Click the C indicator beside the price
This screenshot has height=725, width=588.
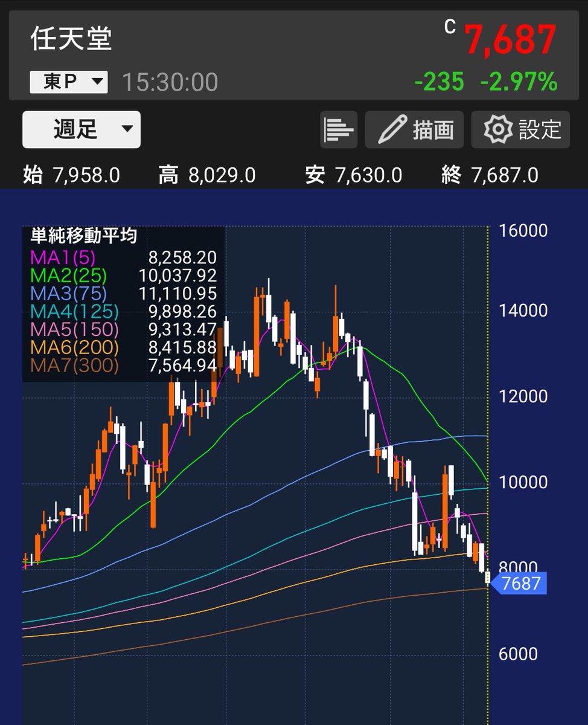pos(450,26)
